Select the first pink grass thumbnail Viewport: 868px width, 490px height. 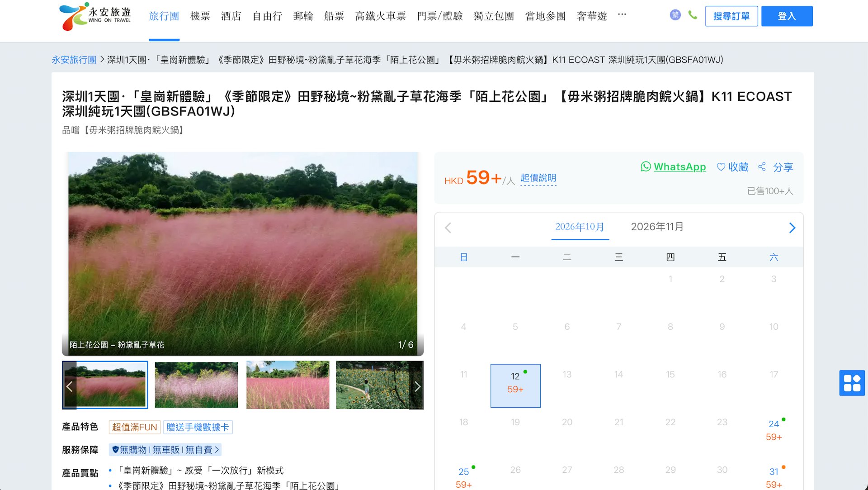(105, 385)
